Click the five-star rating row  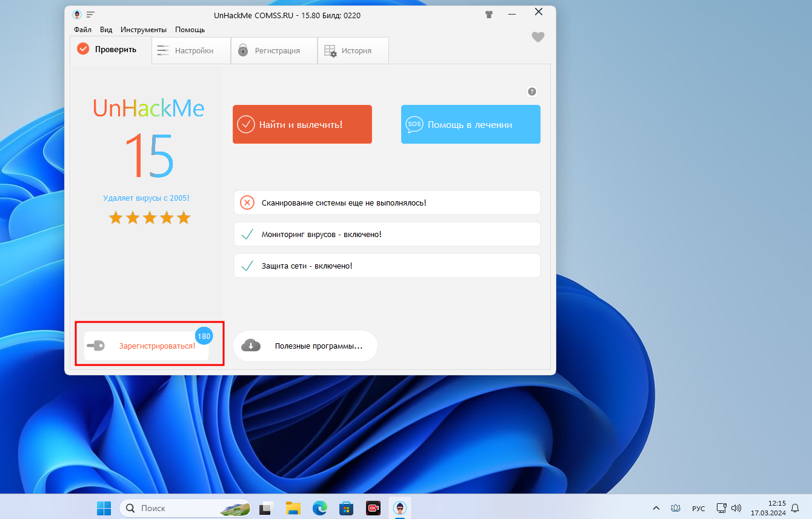point(149,218)
